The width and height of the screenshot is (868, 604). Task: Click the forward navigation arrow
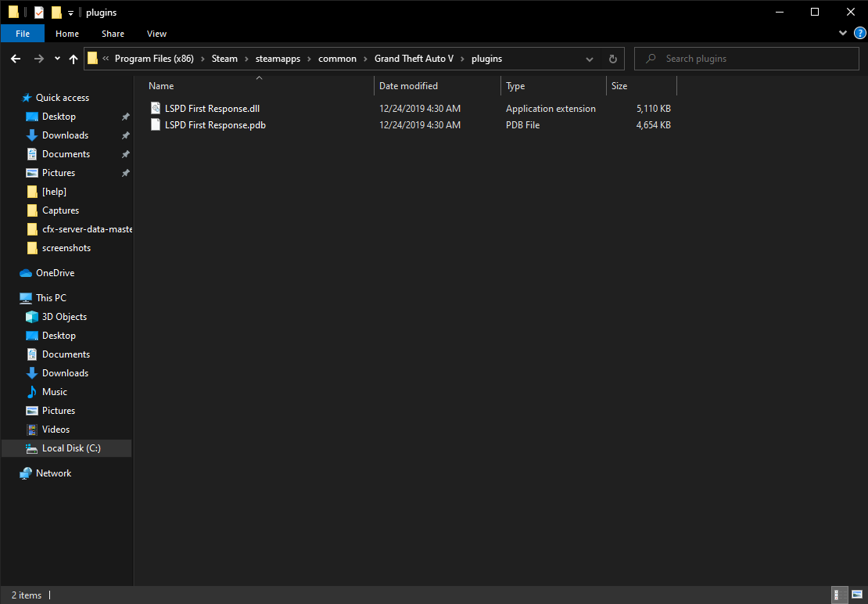[39, 59]
